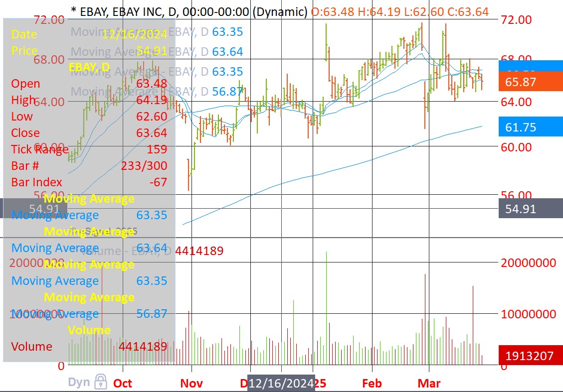The image size is (563, 392).
Task: Click the Tick Range 159 row
Action: (x=89, y=149)
